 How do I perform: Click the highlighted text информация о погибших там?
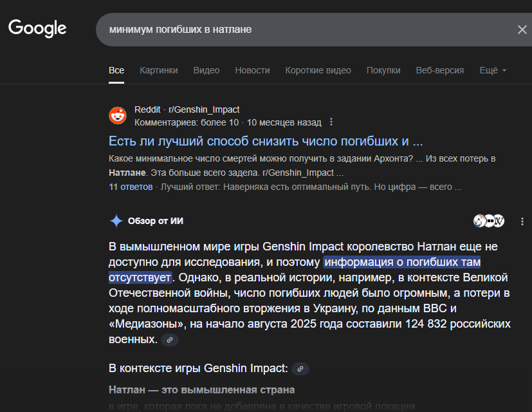[x=403, y=262]
